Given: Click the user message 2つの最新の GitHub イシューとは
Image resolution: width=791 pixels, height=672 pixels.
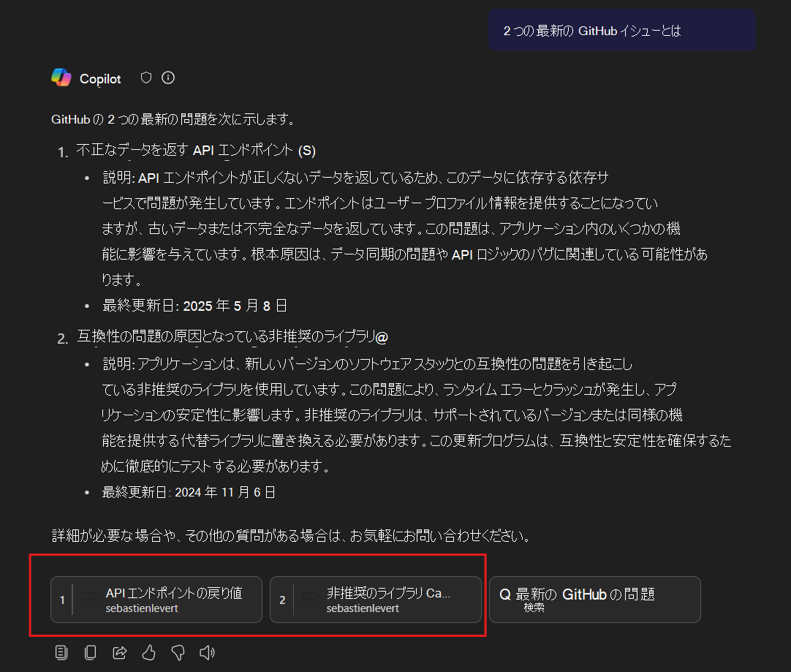Looking at the screenshot, I should [621, 30].
